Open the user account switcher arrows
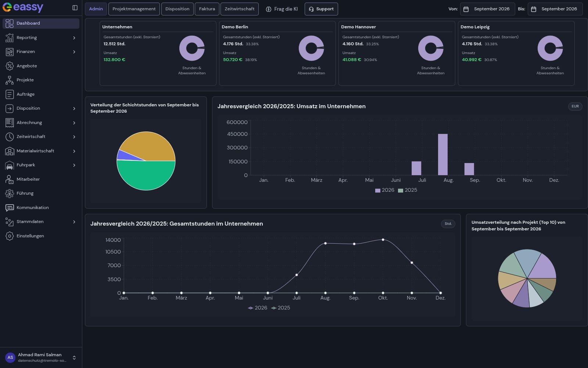588x368 pixels. coord(74,358)
